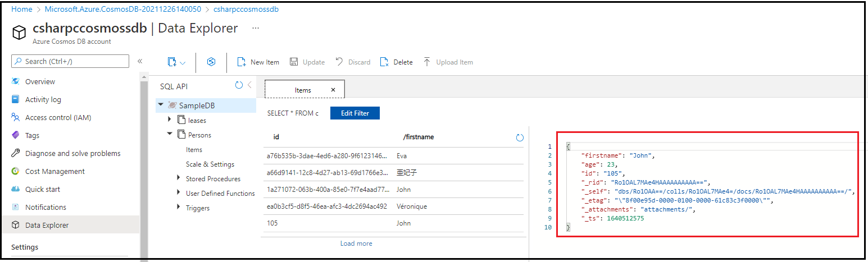868x262 pixels.
Task: Expand Triggers node
Action: click(179, 208)
